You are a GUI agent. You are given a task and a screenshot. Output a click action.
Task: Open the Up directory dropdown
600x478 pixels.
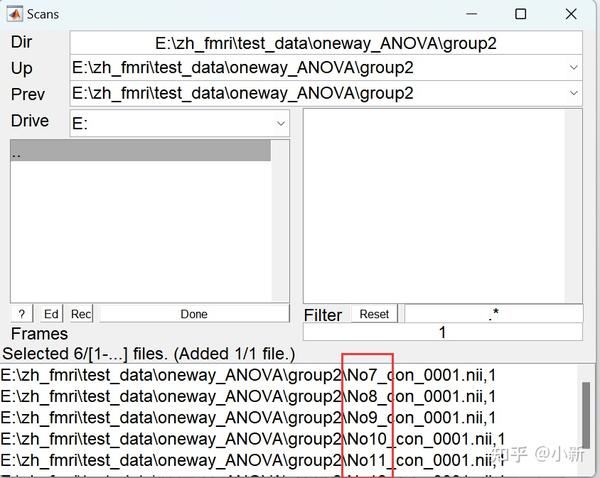point(573,68)
